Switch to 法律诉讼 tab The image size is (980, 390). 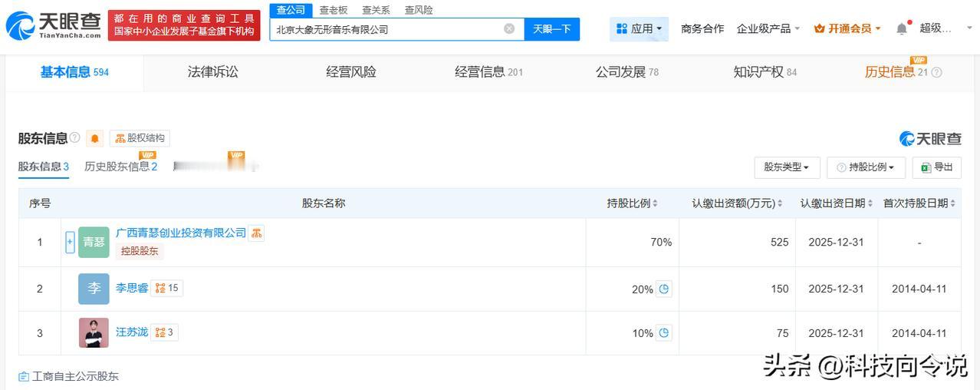pyautogui.click(x=213, y=72)
